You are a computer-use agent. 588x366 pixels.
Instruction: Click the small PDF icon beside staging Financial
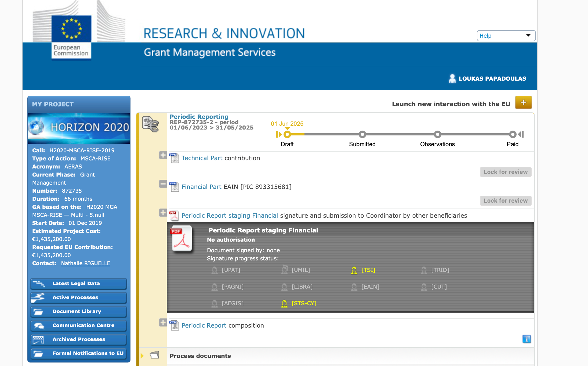174,216
